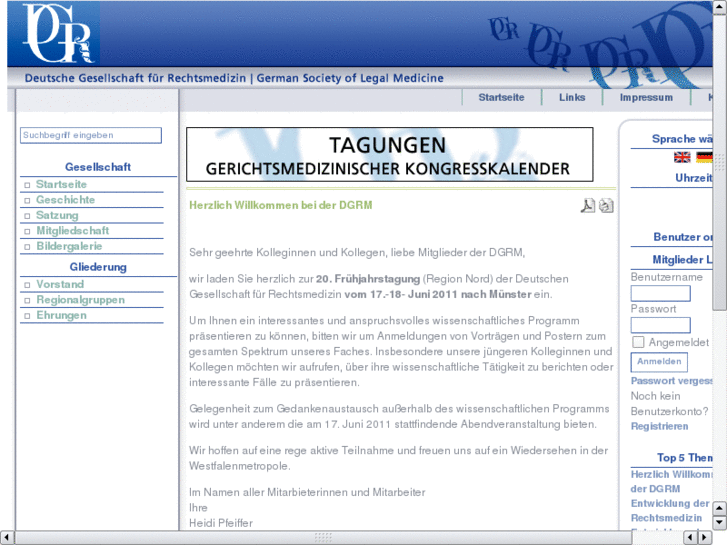Switch language to English via UK flag
The height and width of the screenshot is (545, 727).
click(682, 157)
